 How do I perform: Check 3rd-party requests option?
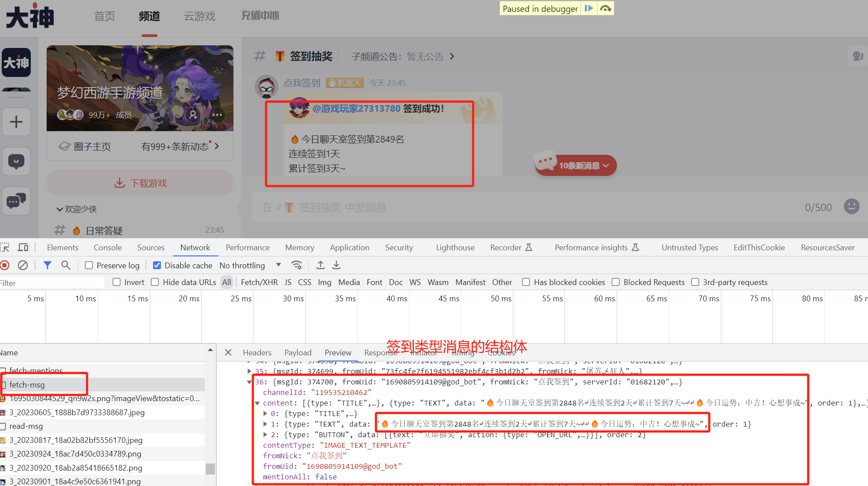695,282
